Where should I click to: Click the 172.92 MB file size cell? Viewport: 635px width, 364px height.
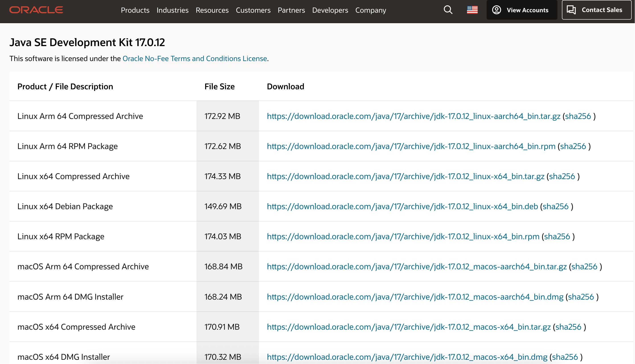pyautogui.click(x=227, y=116)
